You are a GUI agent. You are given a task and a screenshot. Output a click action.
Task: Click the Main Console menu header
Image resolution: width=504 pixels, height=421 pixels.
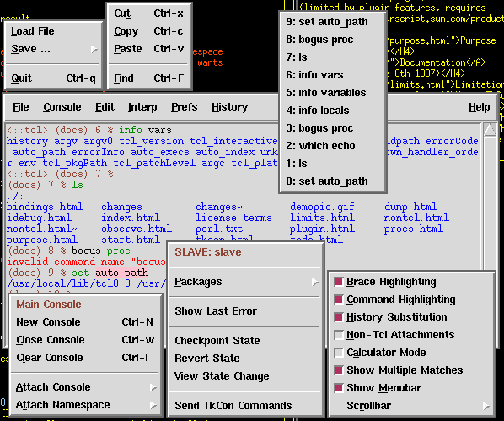[49, 305]
